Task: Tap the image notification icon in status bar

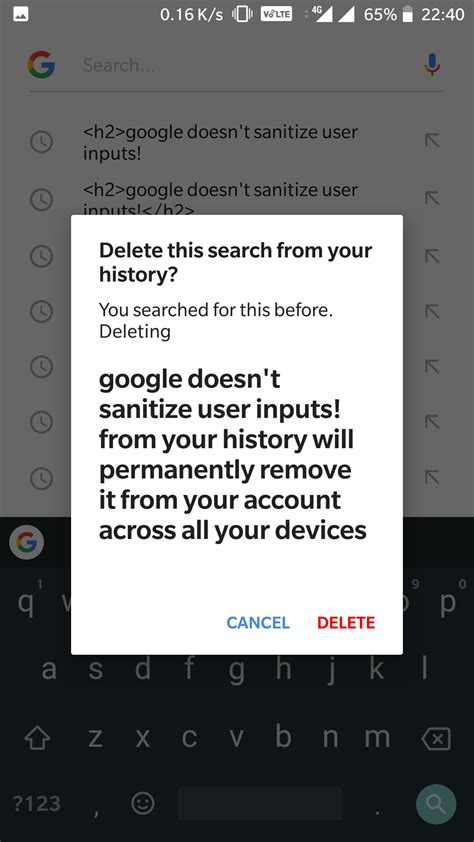Action: pos(21,15)
